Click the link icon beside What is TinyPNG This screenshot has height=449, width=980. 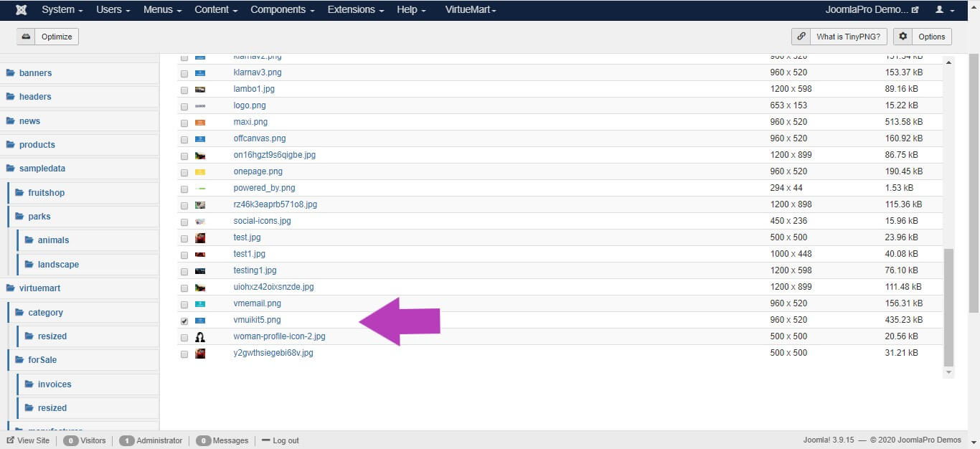click(x=801, y=37)
